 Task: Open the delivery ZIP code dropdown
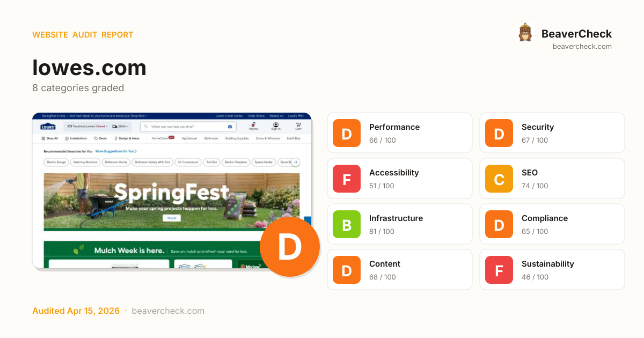pos(121,127)
